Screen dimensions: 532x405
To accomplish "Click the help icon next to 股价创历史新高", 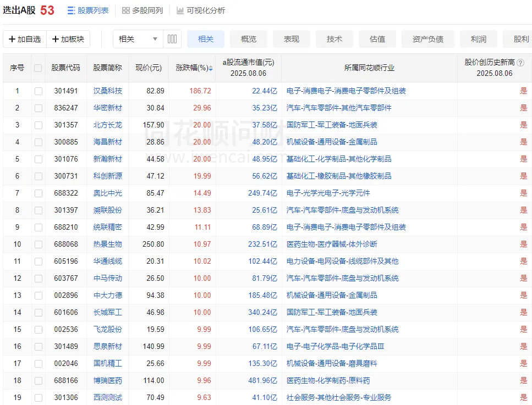I will point(520,63).
